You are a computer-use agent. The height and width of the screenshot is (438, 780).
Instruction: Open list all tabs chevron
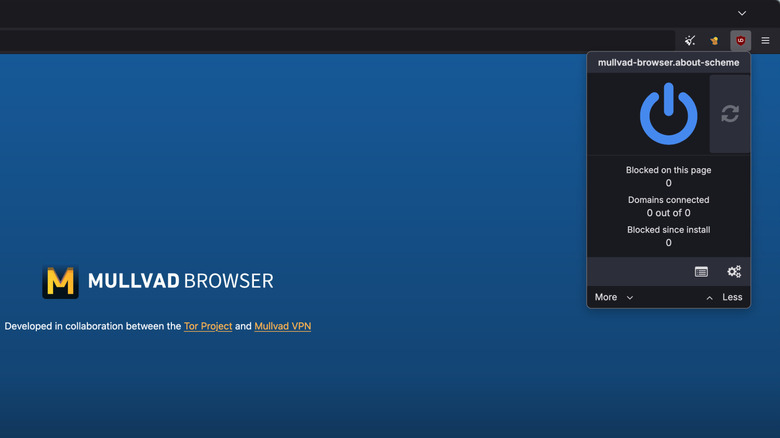coord(742,13)
